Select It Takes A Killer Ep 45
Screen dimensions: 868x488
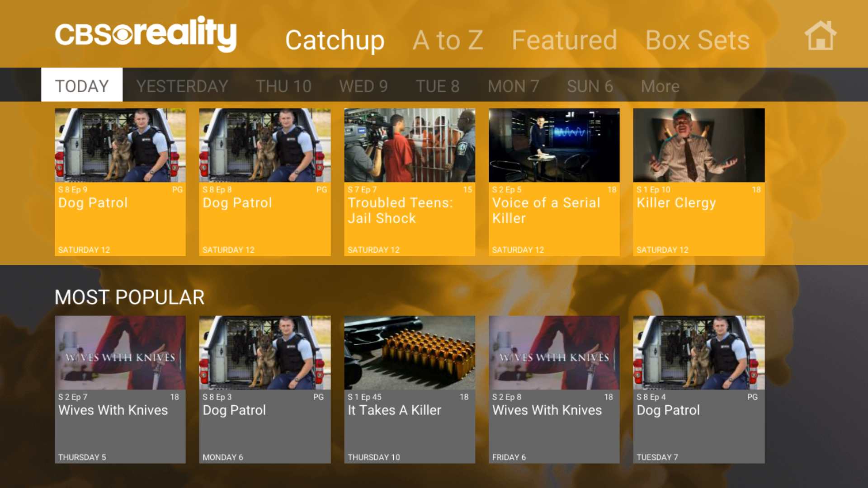coord(410,389)
